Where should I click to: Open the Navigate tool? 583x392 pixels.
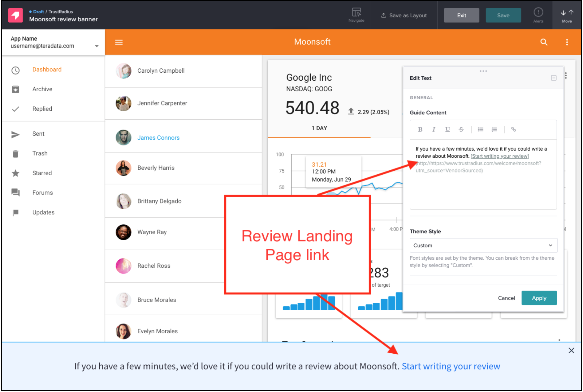pyautogui.click(x=356, y=15)
